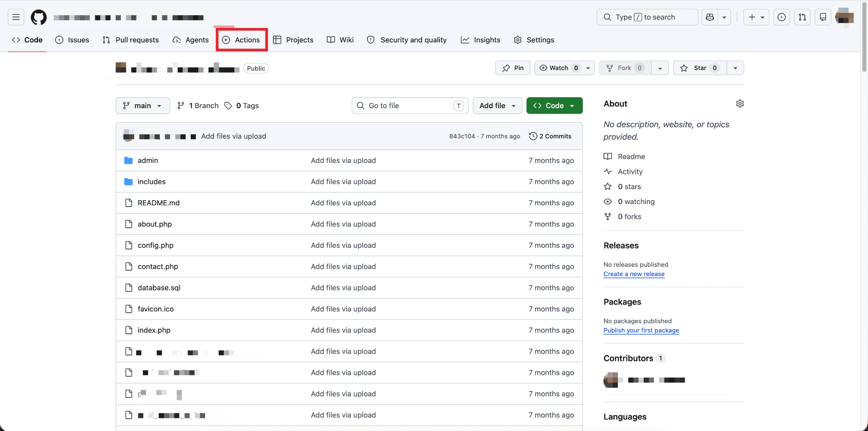Image resolution: width=868 pixels, height=431 pixels.
Task: View the 0 forks link
Action: tap(622, 217)
